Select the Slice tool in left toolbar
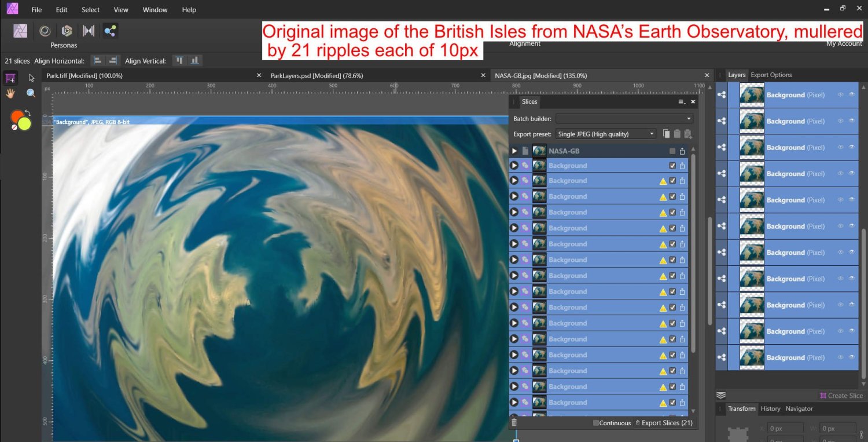Screen dimensions: 868x442 [x=10, y=77]
